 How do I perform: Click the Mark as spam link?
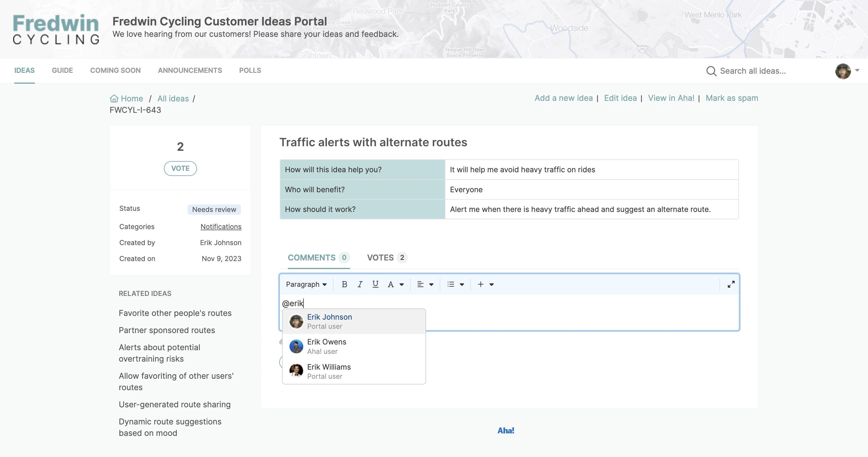732,98
